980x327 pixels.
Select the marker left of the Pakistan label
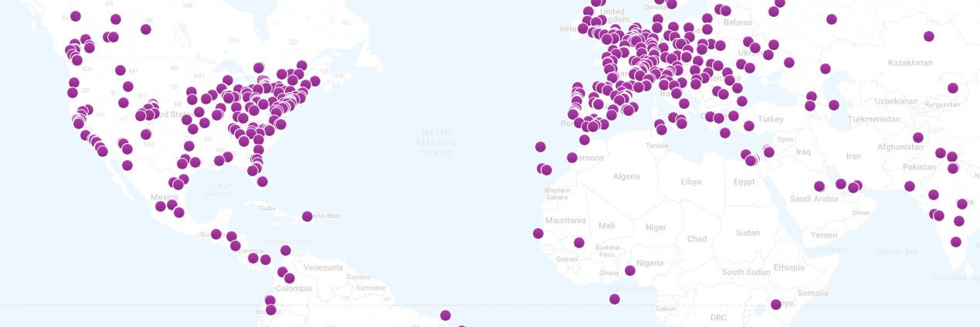point(910,186)
